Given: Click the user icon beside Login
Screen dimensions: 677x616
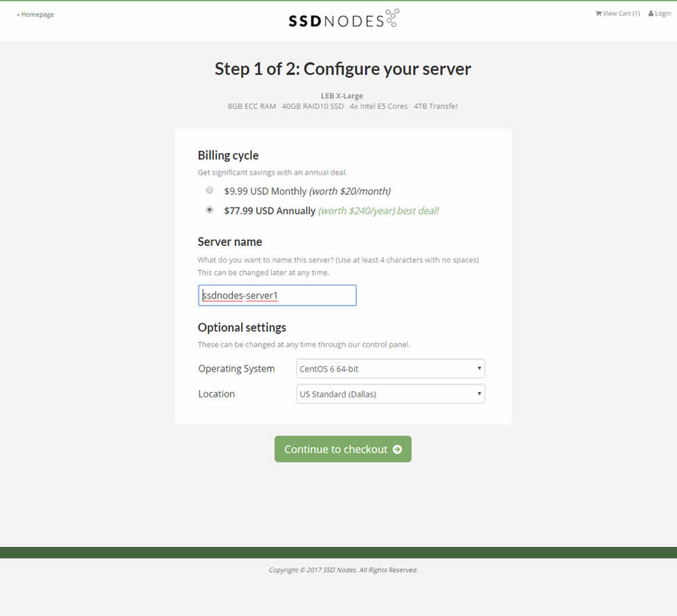Looking at the screenshot, I should (x=651, y=14).
